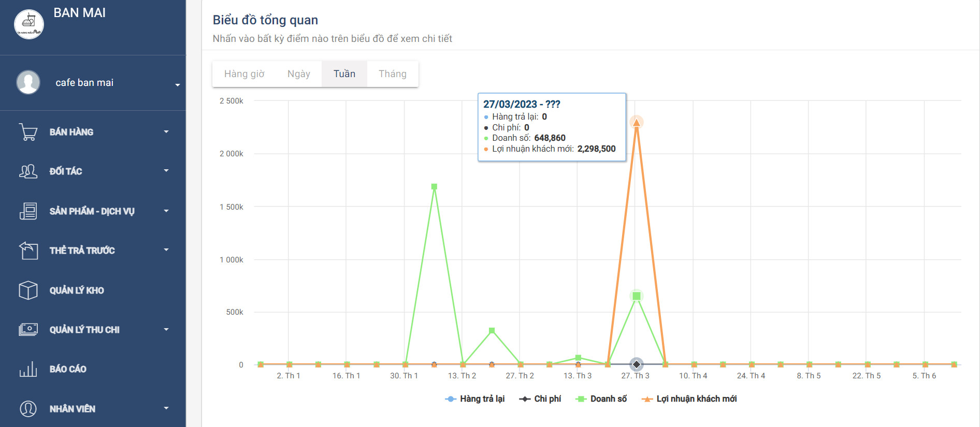
Task: Expand the Quản lý thu chi arrow
Action: click(x=166, y=330)
